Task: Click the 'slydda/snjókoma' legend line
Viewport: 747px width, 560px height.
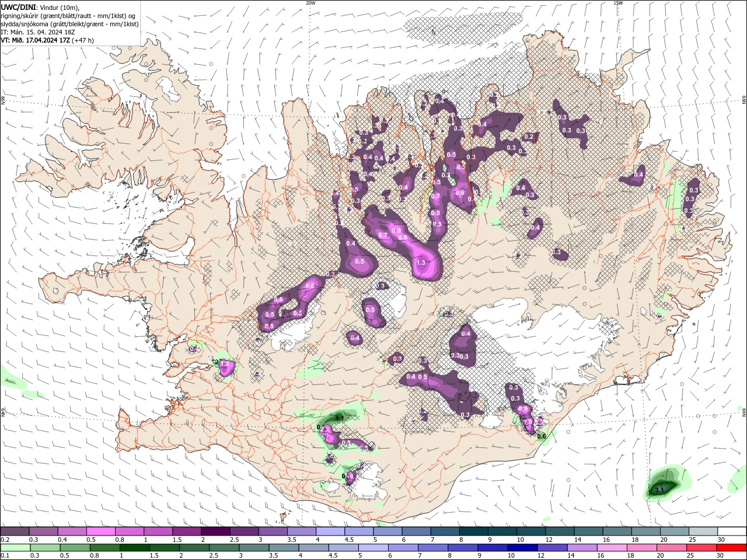Action: coord(69,24)
